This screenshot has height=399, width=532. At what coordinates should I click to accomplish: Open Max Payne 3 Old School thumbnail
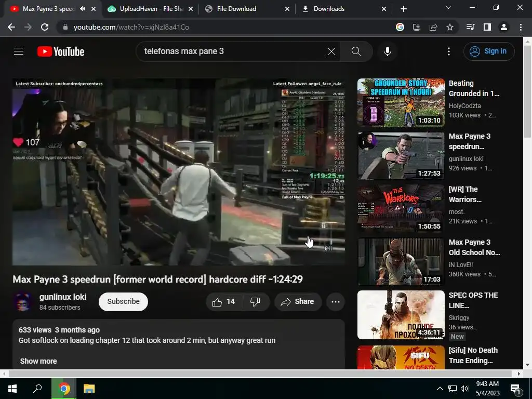click(x=401, y=262)
